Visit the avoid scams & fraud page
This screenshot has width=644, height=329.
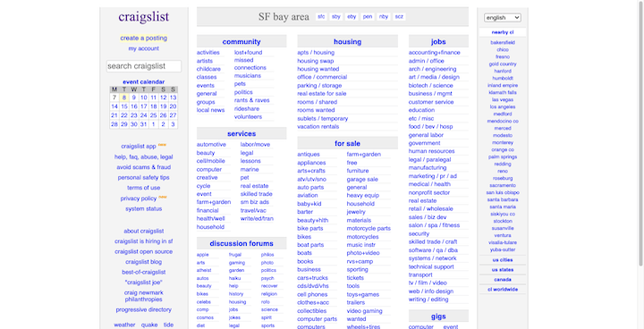[144, 167]
